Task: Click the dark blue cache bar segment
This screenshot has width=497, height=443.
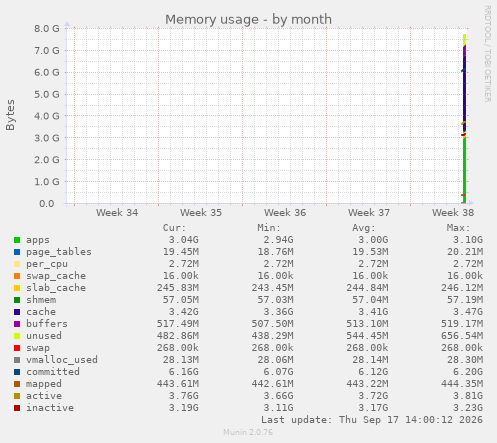Action: click(x=464, y=93)
